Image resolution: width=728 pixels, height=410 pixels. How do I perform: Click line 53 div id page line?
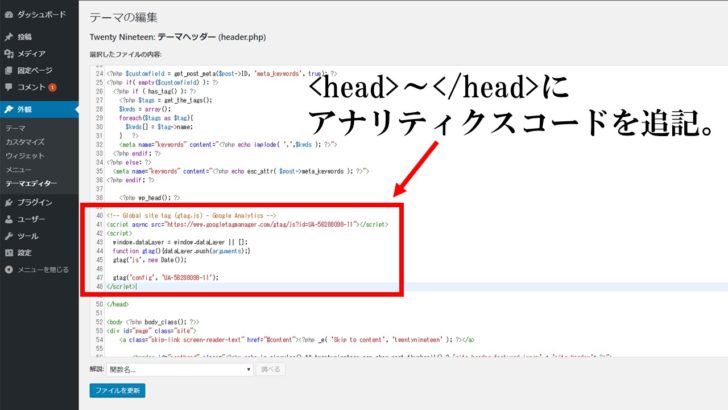point(151,331)
